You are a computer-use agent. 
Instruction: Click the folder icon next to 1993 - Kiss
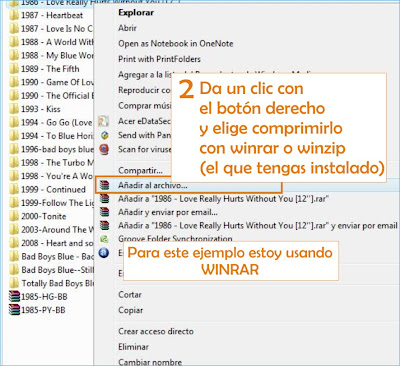coord(14,109)
